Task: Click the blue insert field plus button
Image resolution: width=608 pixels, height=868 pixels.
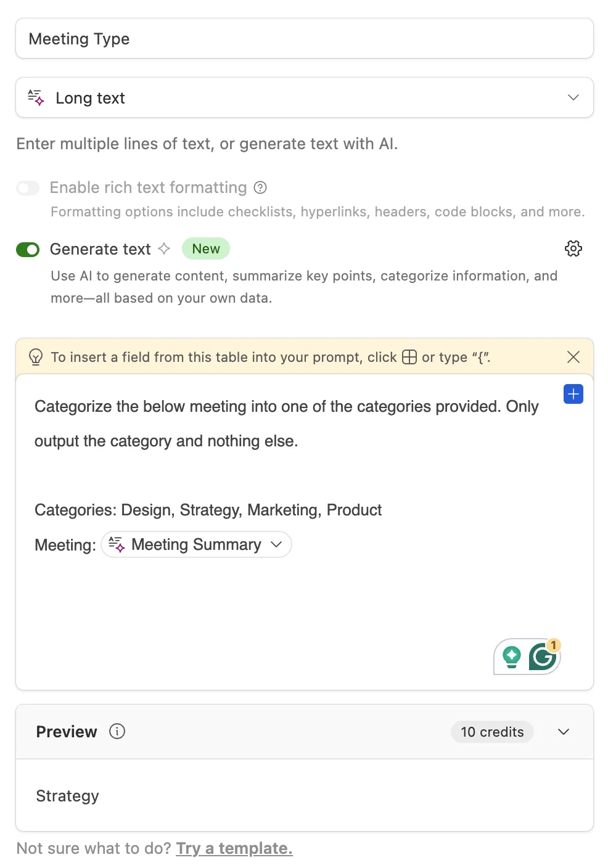Action: [x=573, y=394]
